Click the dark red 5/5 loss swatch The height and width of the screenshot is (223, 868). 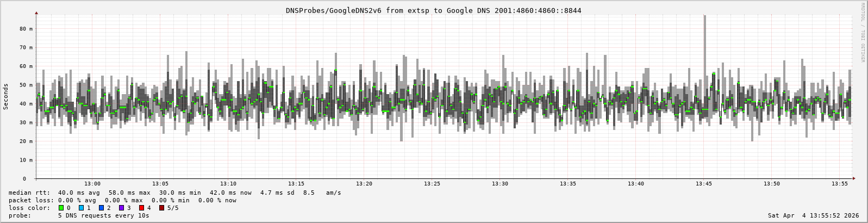[x=161, y=208]
